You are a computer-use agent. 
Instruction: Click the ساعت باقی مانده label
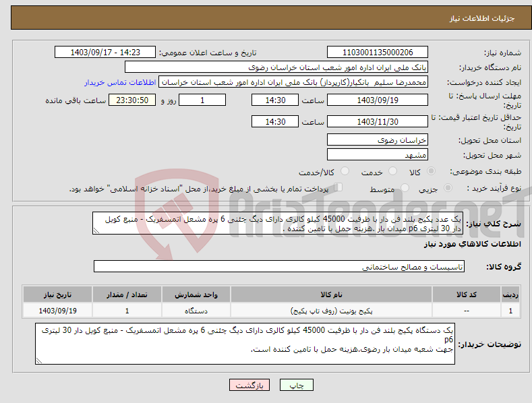(76, 101)
